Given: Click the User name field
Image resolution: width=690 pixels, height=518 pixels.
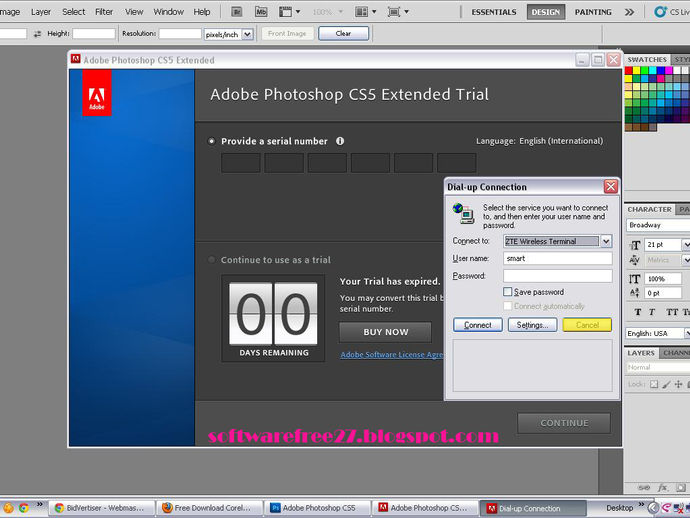Looking at the screenshot, I should pyautogui.click(x=558, y=258).
